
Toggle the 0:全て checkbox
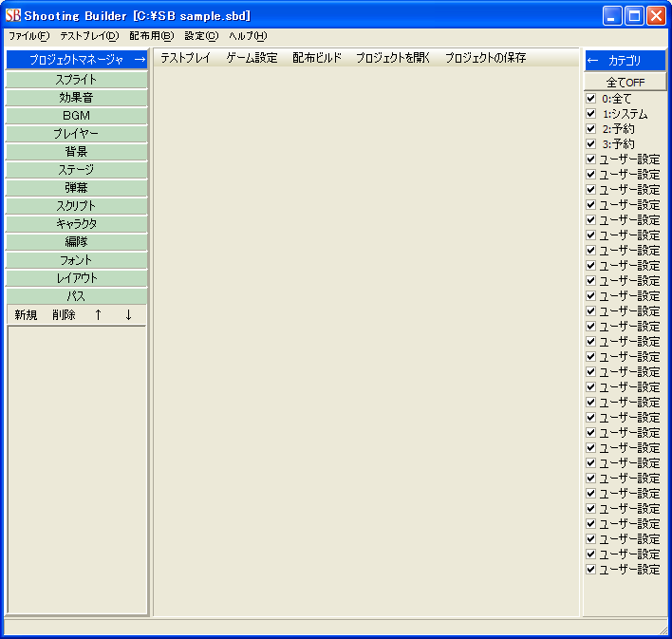point(591,99)
